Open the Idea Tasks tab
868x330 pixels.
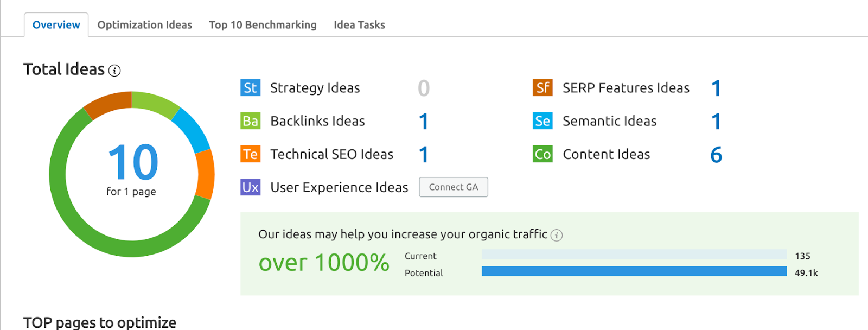click(x=359, y=25)
